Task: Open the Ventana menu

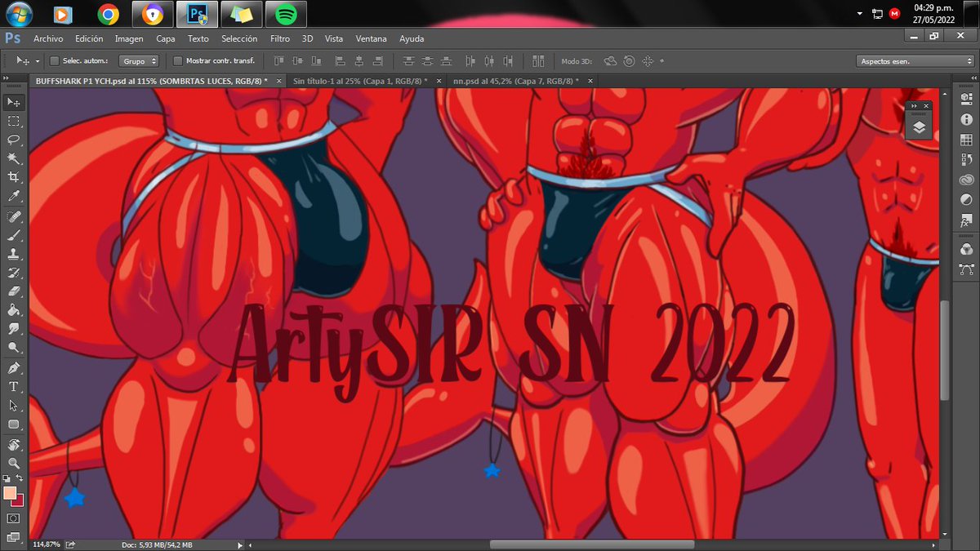Action: (x=372, y=38)
